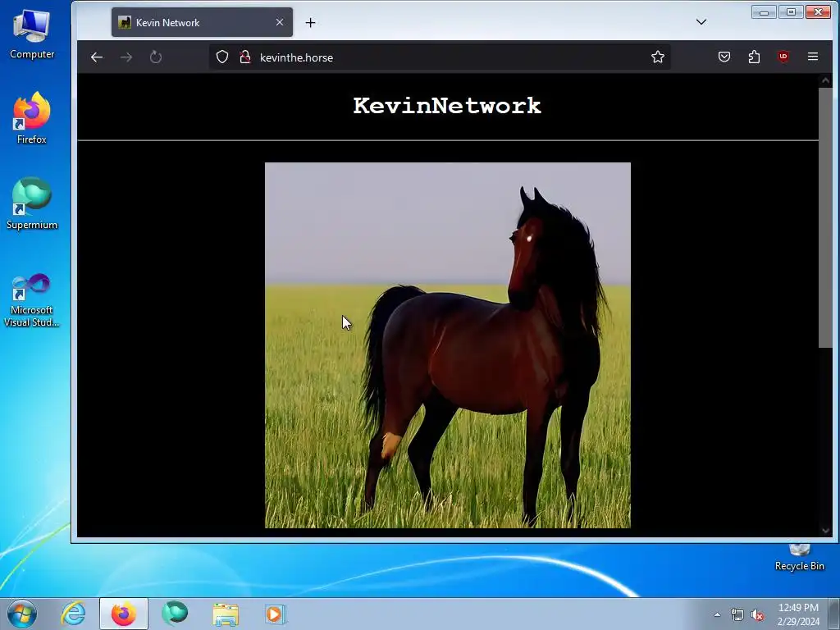Open the Extensions puzzle-piece icon
This screenshot has width=840, height=630.
click(x=755, y=57)
